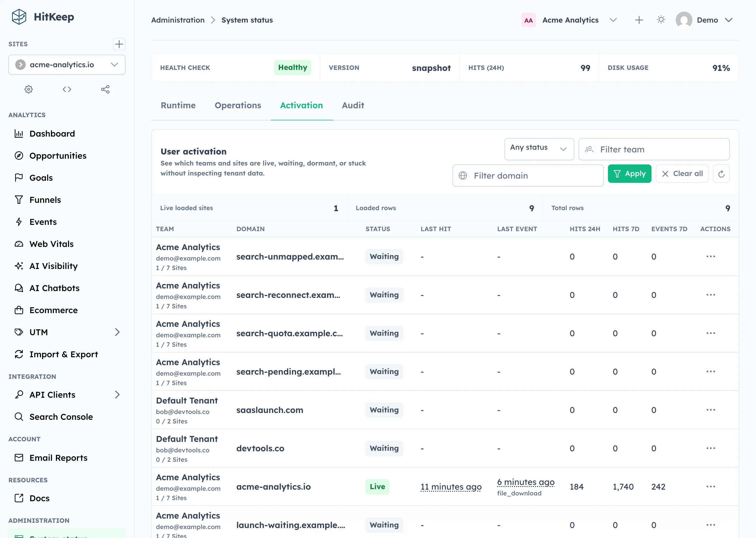Click the STATUS column header
This screenshot has height=538, width=756.
click(x=378, y=229)
